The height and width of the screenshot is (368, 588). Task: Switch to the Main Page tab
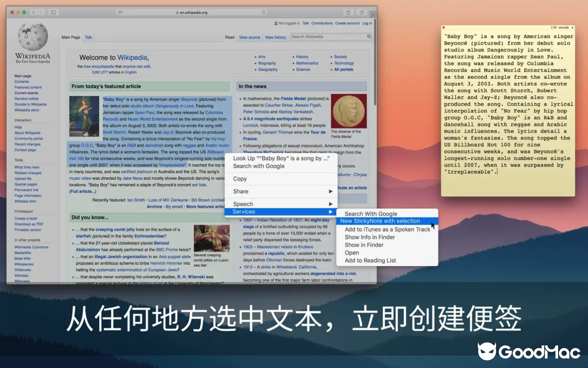(71, 37)
